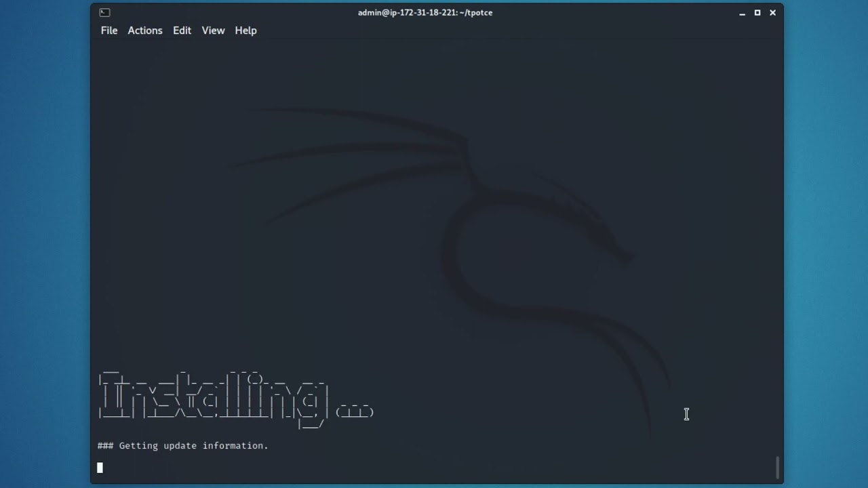The height and width of the screenshot is (488, 868).
Task: Open the File menu
Action: pyautogui.click(x=109, y=30)
